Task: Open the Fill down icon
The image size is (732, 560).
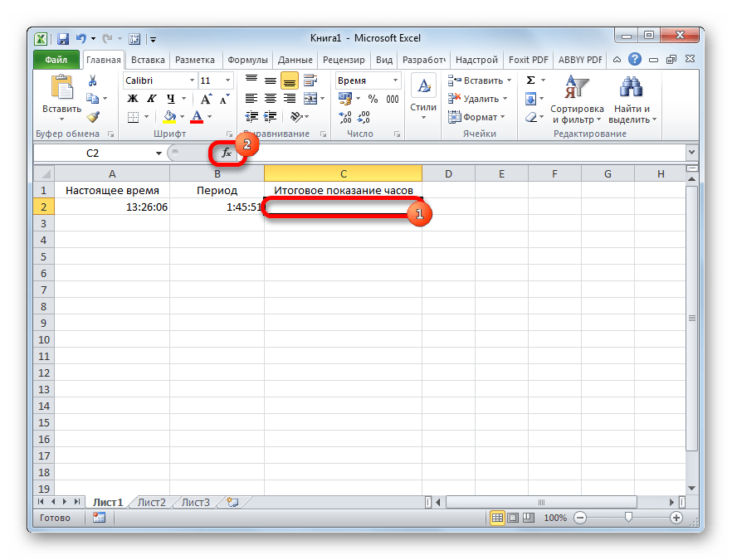Action: tap(531, 99)
